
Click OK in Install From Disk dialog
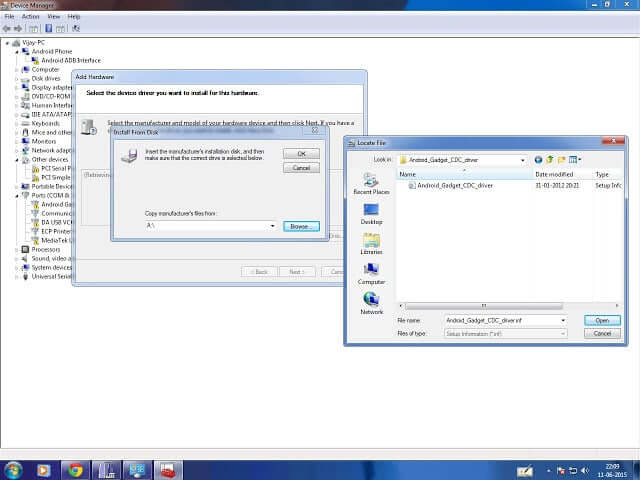pos(301,154)
